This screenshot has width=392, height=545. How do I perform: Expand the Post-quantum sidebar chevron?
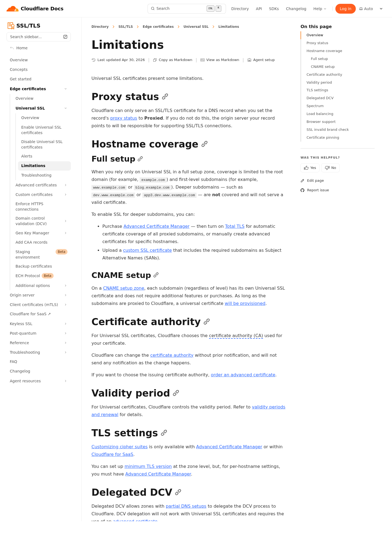(x=66, y=333)
